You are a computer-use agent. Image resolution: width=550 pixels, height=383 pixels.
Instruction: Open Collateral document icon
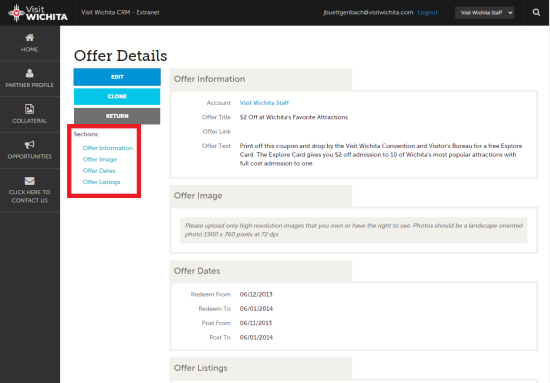tap(29, 109)
